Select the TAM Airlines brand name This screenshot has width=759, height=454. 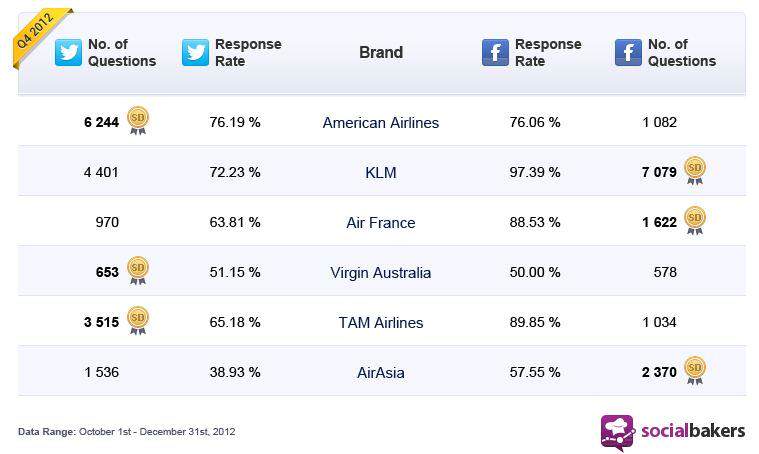[381, 322]
